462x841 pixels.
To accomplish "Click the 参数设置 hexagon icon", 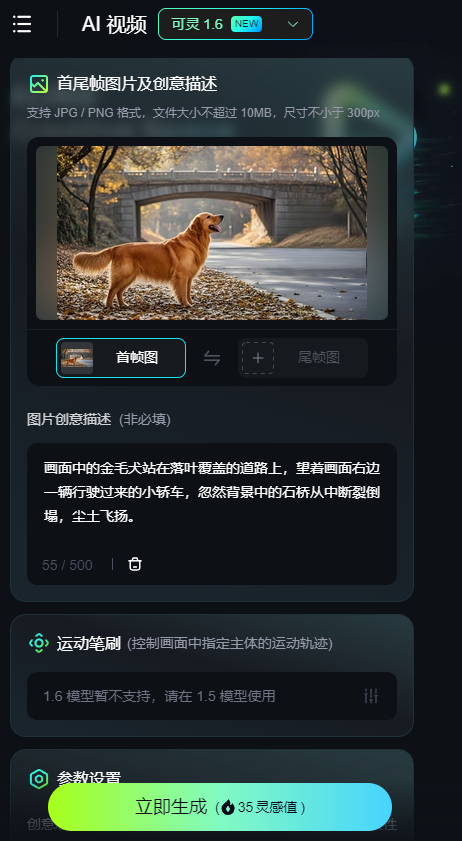I will coord(39,779).
